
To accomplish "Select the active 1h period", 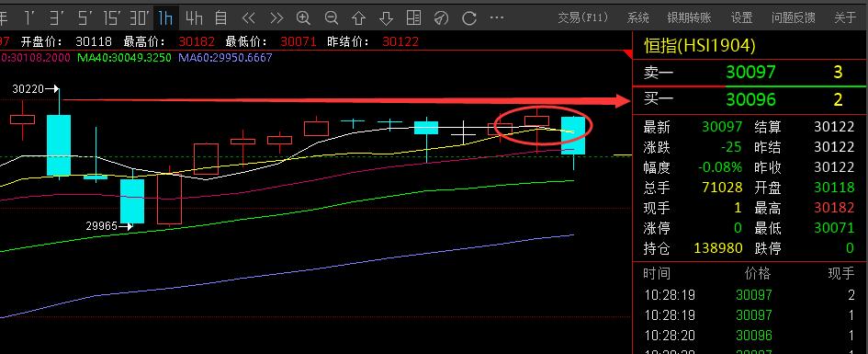I will click(165, 17).
